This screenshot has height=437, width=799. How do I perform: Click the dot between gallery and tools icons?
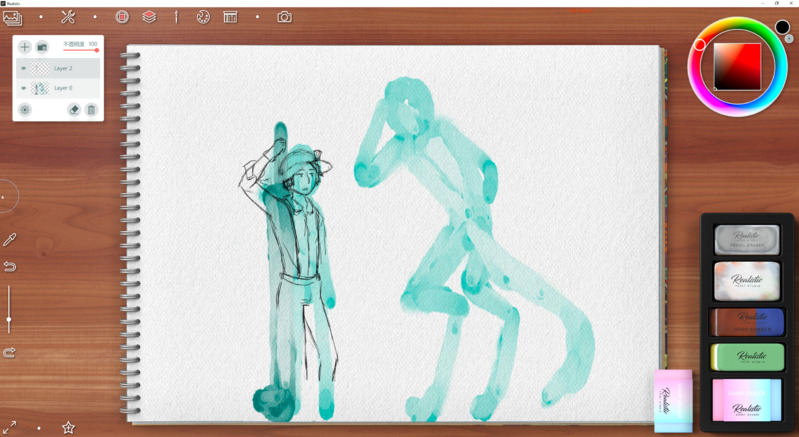(41, 17)
